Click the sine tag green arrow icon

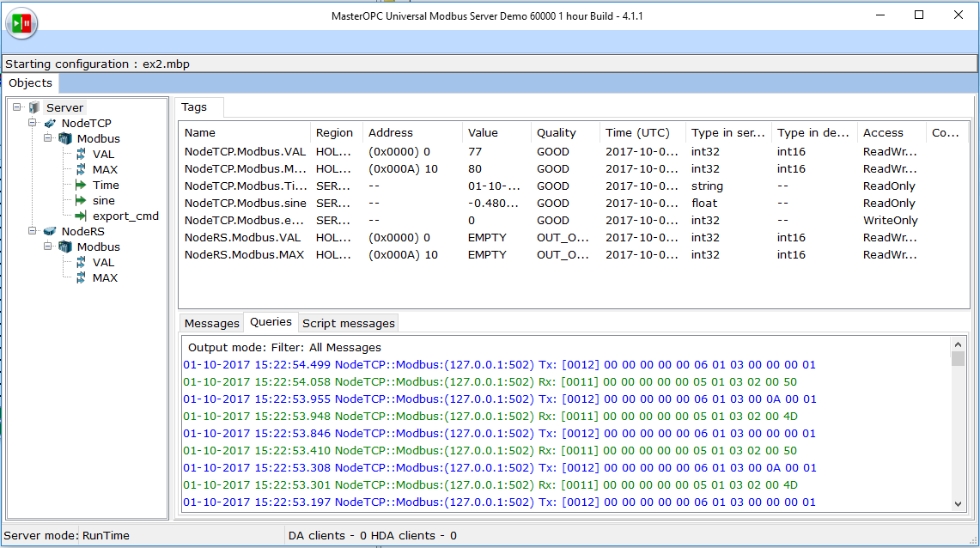click(81, 201)
